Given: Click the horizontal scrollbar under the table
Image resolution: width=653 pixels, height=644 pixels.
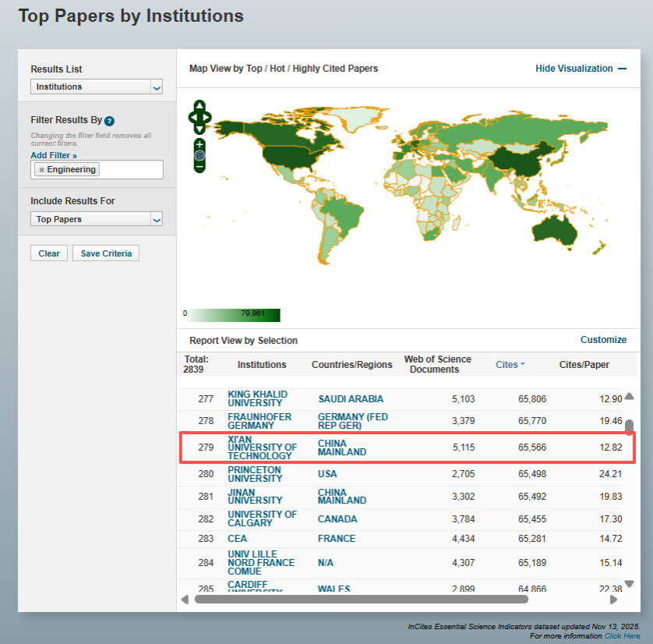Looking at the screenshot, I should point(361,600).
